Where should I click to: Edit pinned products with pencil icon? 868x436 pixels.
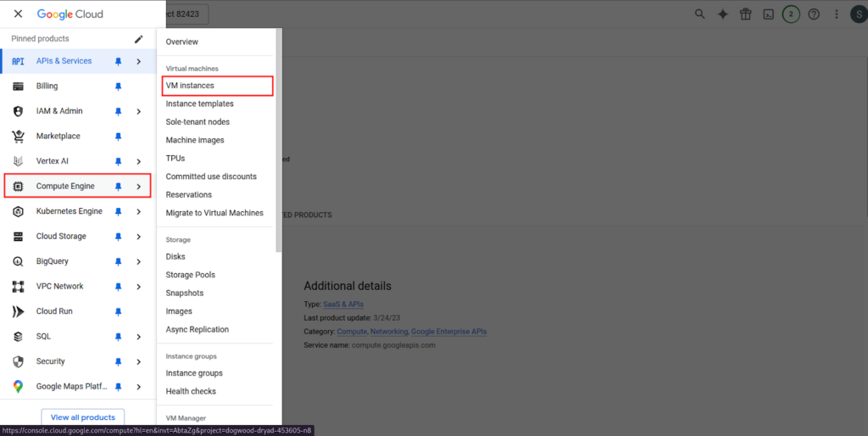(x=138, y=39)
